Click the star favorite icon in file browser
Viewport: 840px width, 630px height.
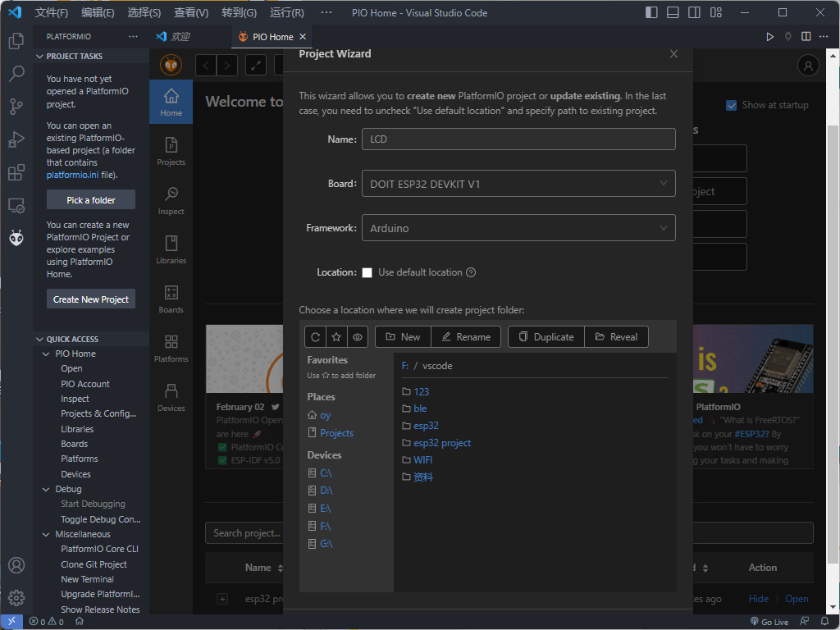pyautogui.click(x=336, y=337)
